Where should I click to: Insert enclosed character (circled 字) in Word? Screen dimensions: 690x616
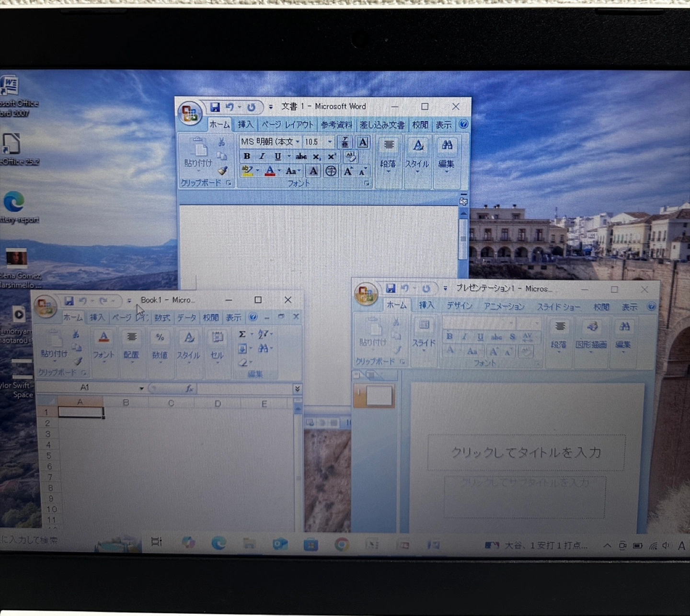point(331,171)
